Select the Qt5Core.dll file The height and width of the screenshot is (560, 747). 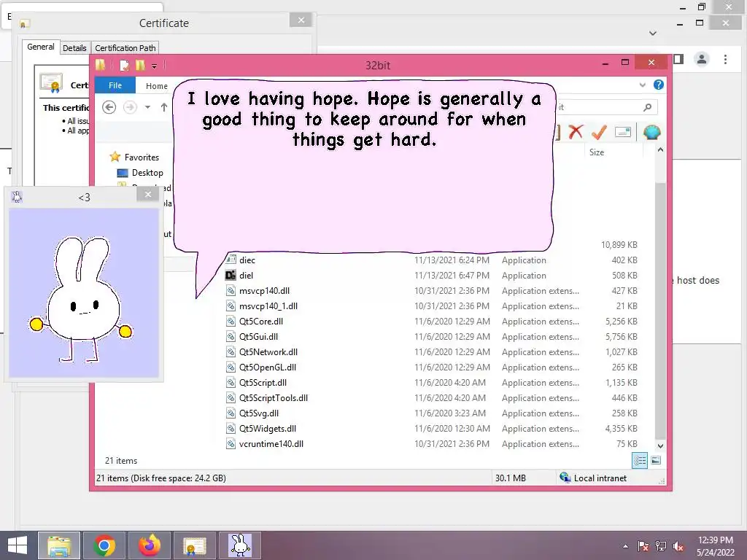pos(261,321)
